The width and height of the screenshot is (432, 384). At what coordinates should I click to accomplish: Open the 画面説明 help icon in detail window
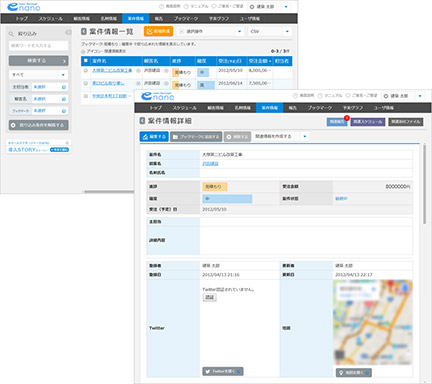(x=295, y=96)
